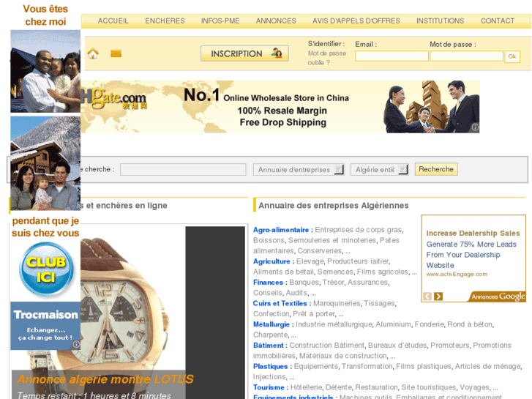This screenshot has height=399, width=532.
Task: Open ACCUEIL menu item
Action: 113,20
